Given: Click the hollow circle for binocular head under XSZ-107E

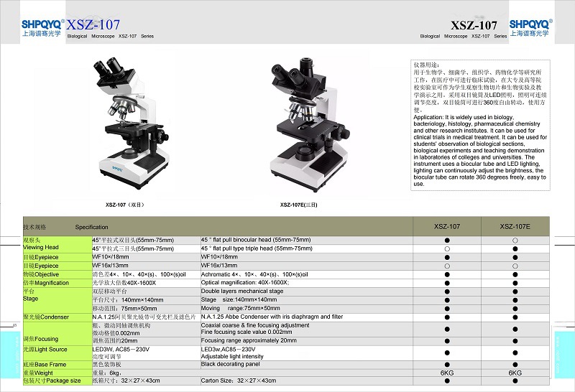Looking at the screenshot, I should (x=515, y=240).
